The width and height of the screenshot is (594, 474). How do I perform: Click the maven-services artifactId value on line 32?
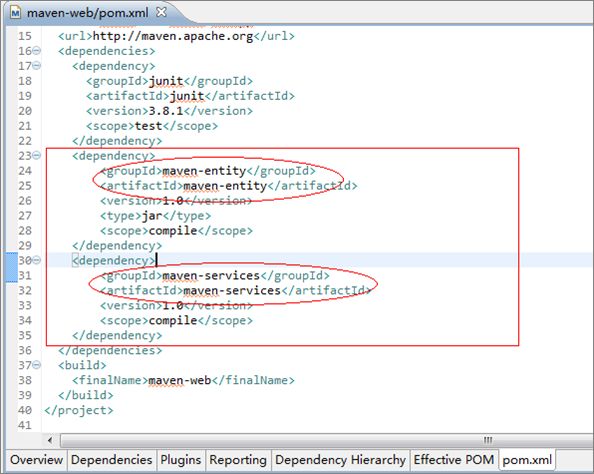tap(232, 291)
